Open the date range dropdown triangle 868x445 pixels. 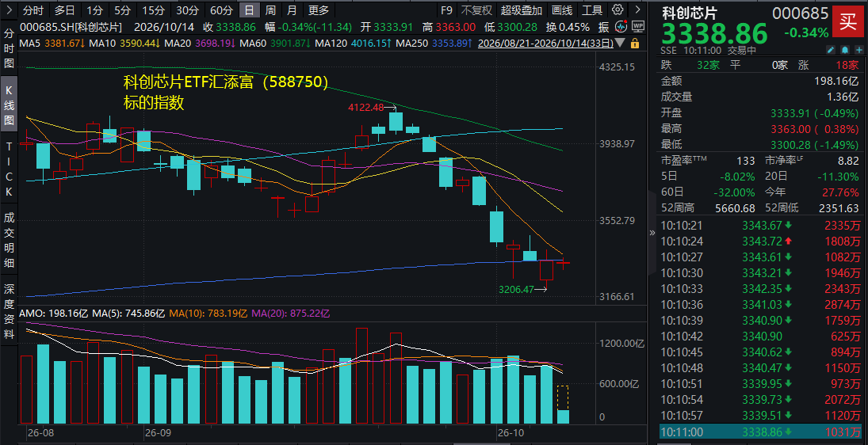(x=621, y=43)
